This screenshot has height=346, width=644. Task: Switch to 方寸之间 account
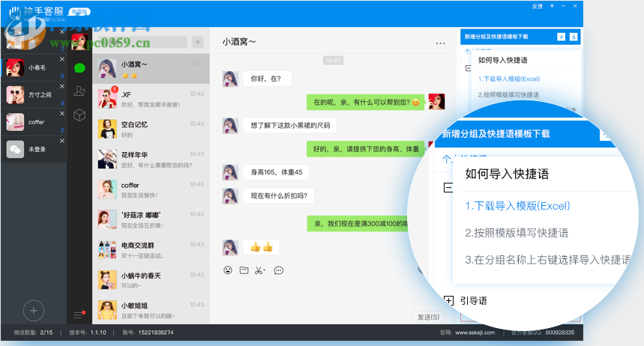[34, 95]
